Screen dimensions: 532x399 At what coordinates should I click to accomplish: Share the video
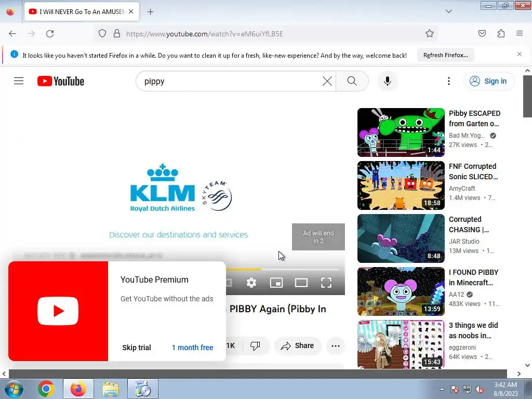pos(298,345)
